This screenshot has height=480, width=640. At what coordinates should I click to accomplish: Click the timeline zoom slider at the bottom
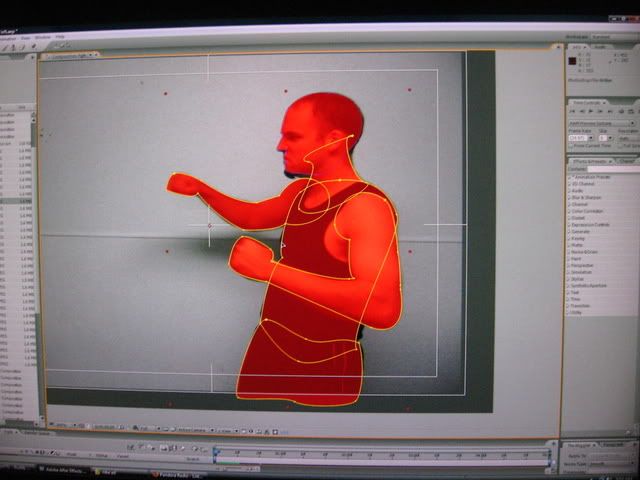(240, 469)
